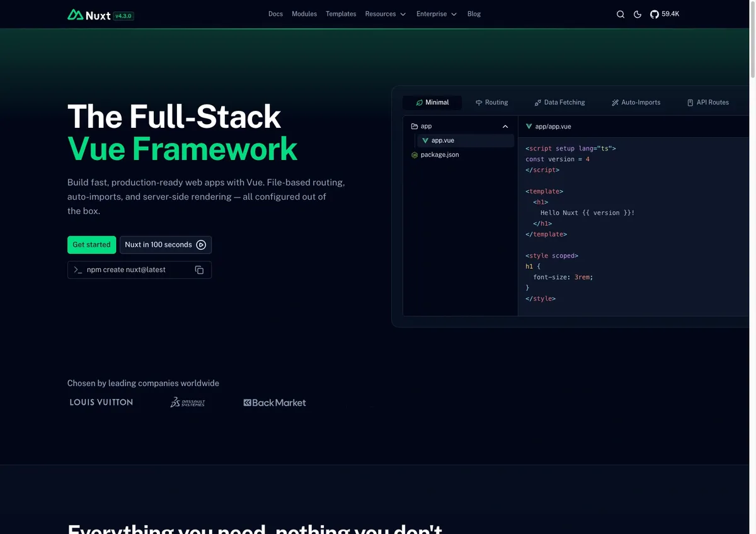Open the Blog link
This screenshot has height=534, width=756.
(474, 14)
